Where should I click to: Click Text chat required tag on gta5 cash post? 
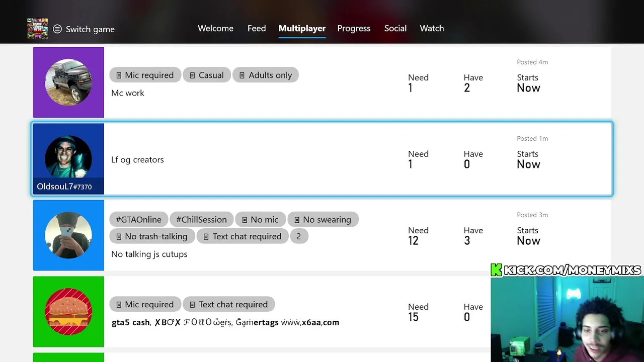pos(229,304)
